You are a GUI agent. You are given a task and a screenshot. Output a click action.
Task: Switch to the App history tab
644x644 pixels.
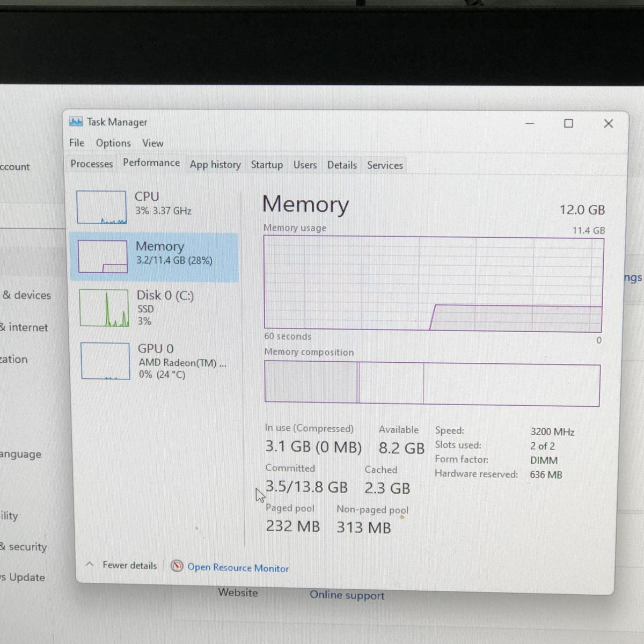pyautogui.click(x=215, y=165)
